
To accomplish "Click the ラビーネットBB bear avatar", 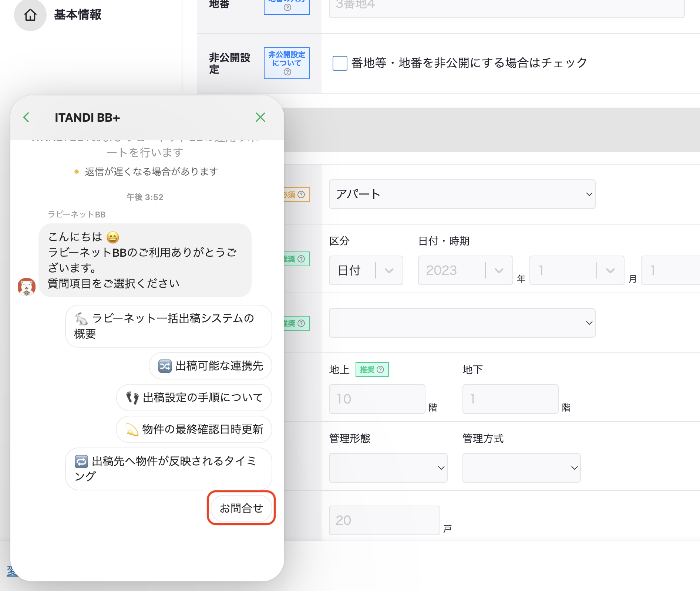I will click(27, 287).
